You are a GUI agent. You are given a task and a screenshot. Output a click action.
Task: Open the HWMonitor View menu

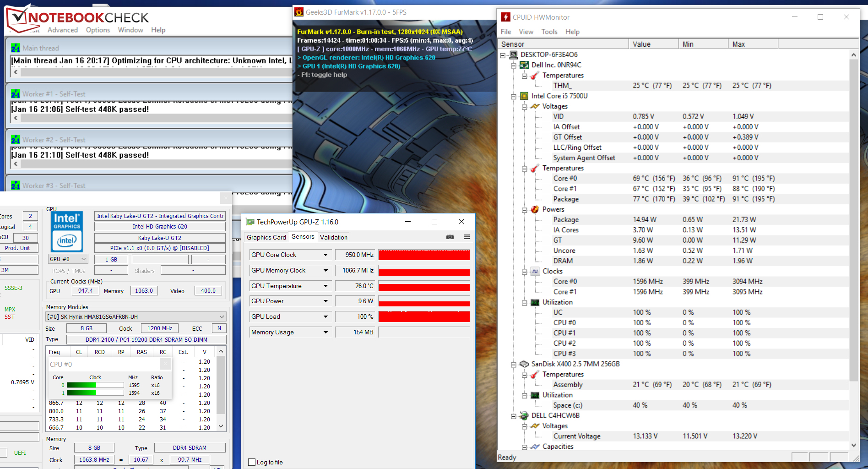526,32
